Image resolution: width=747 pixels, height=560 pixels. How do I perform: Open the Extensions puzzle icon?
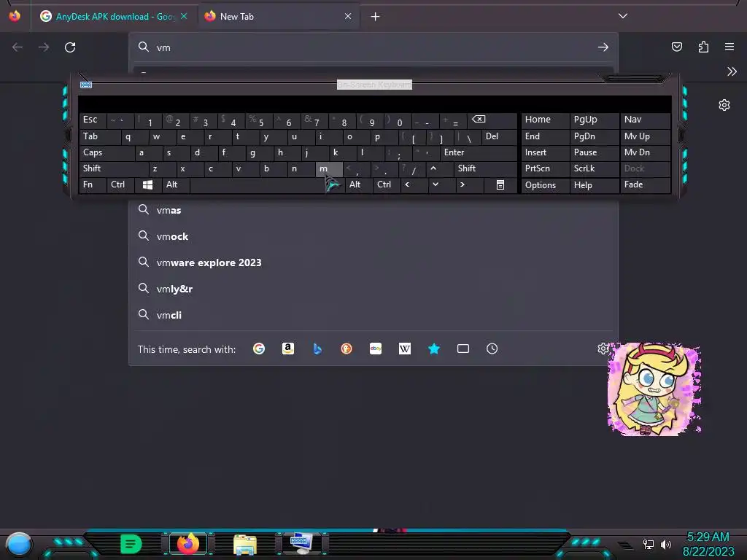click(x=703, y=47)
